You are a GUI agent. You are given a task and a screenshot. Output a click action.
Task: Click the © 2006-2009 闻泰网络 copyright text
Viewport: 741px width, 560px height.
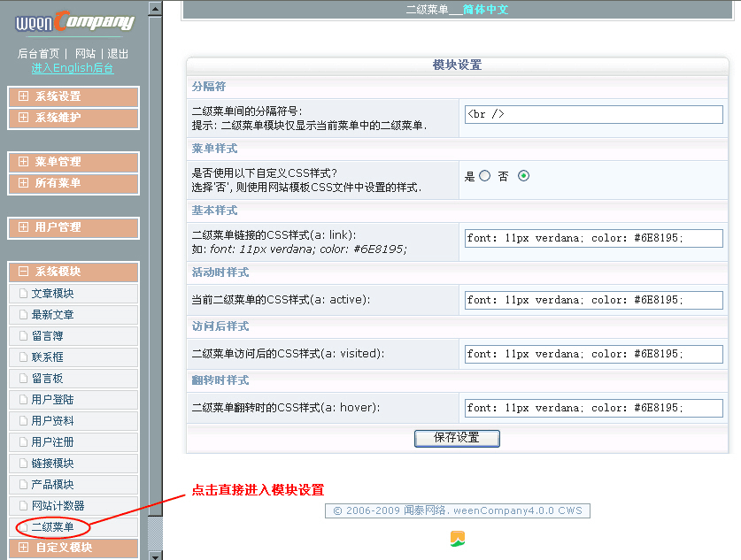[x=457, y=510]
